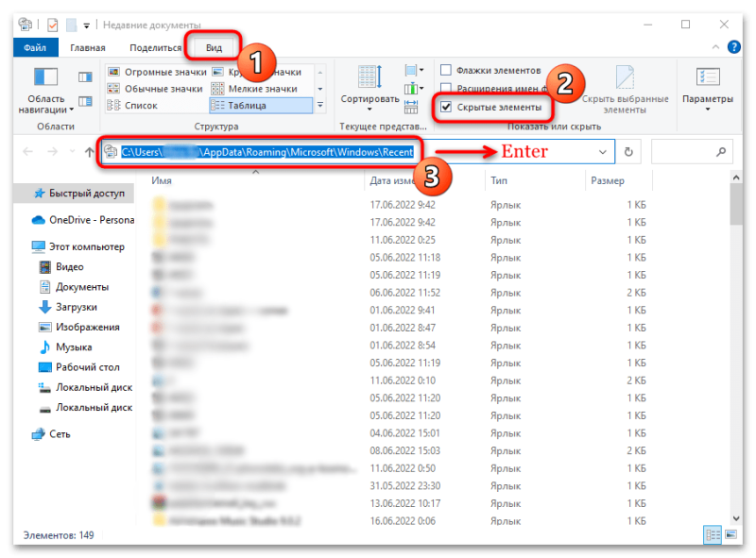Click the blue Help question mark icon

click(734, 47)
